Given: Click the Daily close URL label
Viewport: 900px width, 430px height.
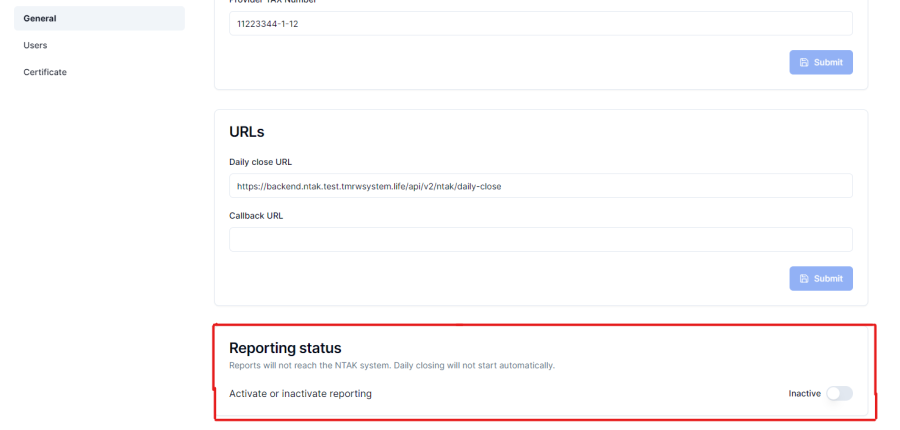Looking at the screenshot, I should tap(260, 161).
